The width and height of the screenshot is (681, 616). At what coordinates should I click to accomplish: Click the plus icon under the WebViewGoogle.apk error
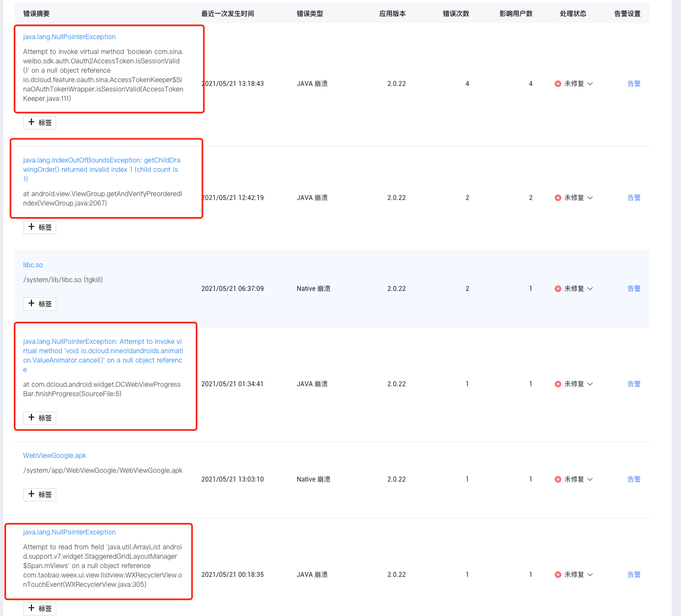click(x=31, y=494)
